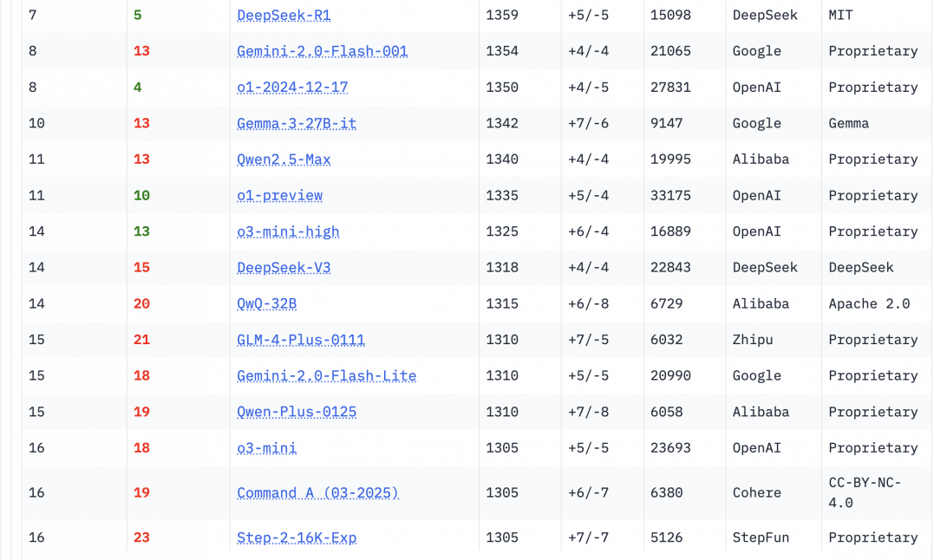
Task: Select the vote count 22843
Action: click(x=670, y=268)
